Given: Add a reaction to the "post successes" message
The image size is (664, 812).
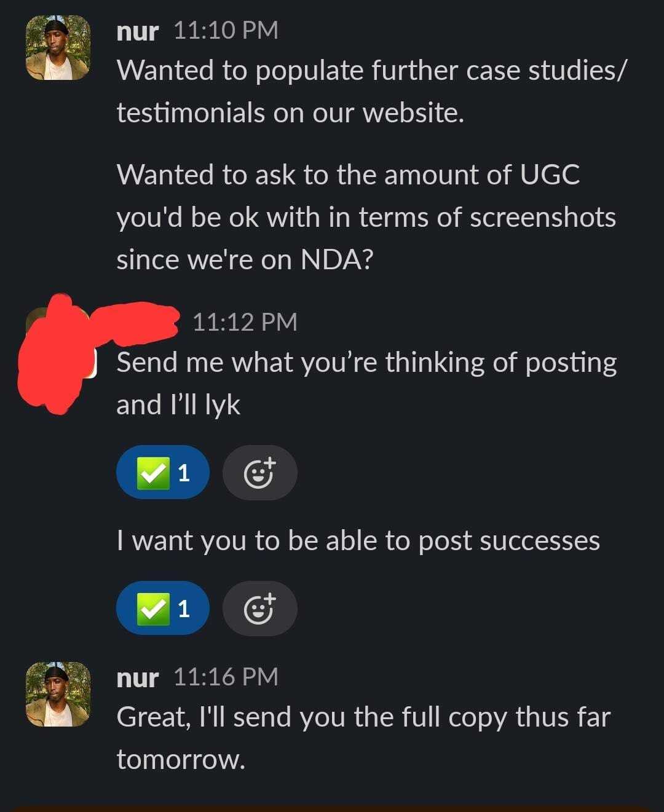Looking at the screenshot, I should (x=259, y=609).
